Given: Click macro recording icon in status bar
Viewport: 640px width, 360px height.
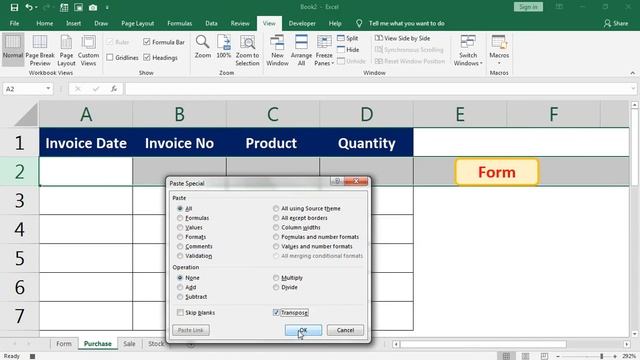Looking at the screenshot, I should (32, 356).
